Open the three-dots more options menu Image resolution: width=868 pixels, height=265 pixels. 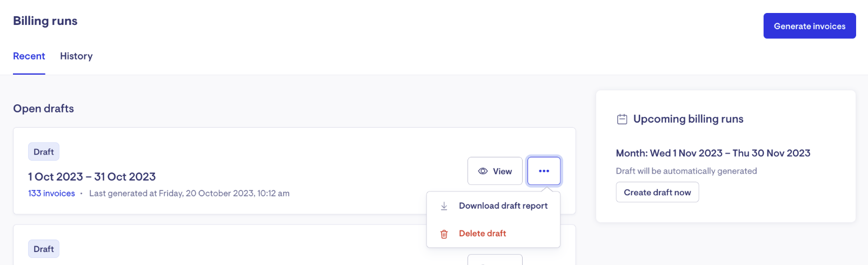point(544,171)
